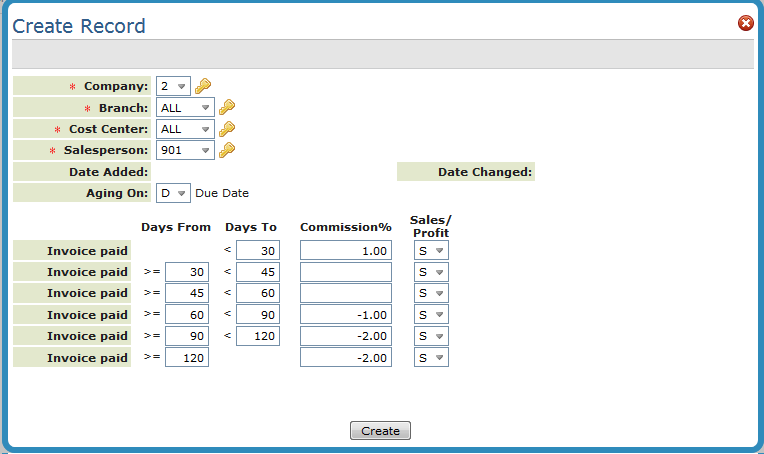Click the key icon beside Salesperson
The image size is (764, 454).
tap(227, 150)
